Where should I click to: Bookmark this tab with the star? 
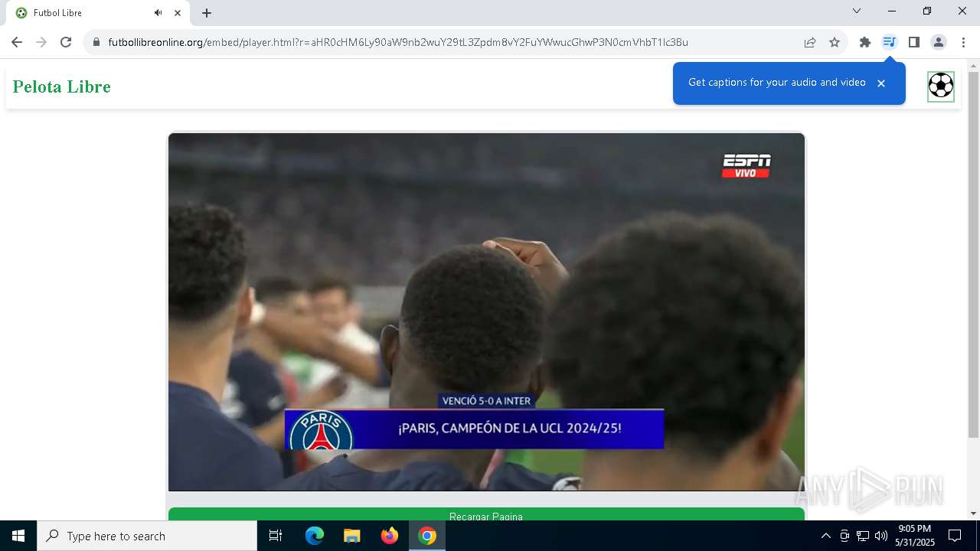[x=835, y=42]
